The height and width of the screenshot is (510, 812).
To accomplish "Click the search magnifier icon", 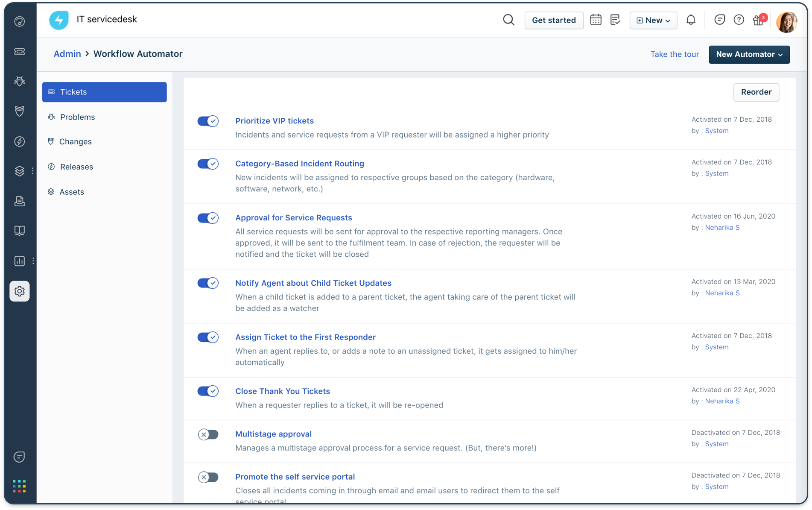I will tap(508, 20).
